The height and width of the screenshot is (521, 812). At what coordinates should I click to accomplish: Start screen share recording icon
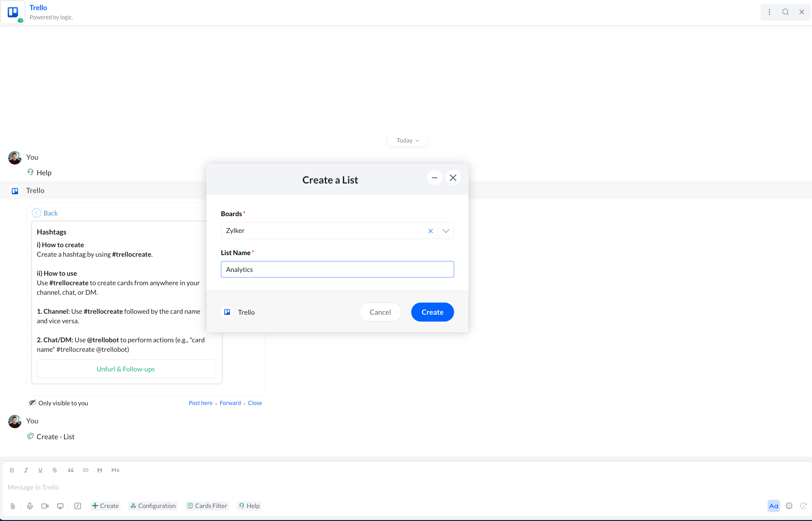coord(60,506)
